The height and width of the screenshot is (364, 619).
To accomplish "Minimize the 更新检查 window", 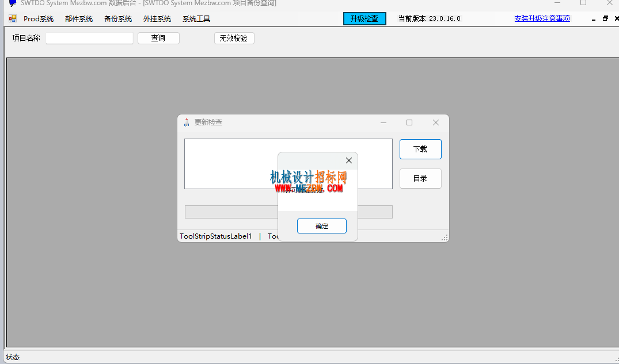I will pyautogui.click(x=383, y=122).
